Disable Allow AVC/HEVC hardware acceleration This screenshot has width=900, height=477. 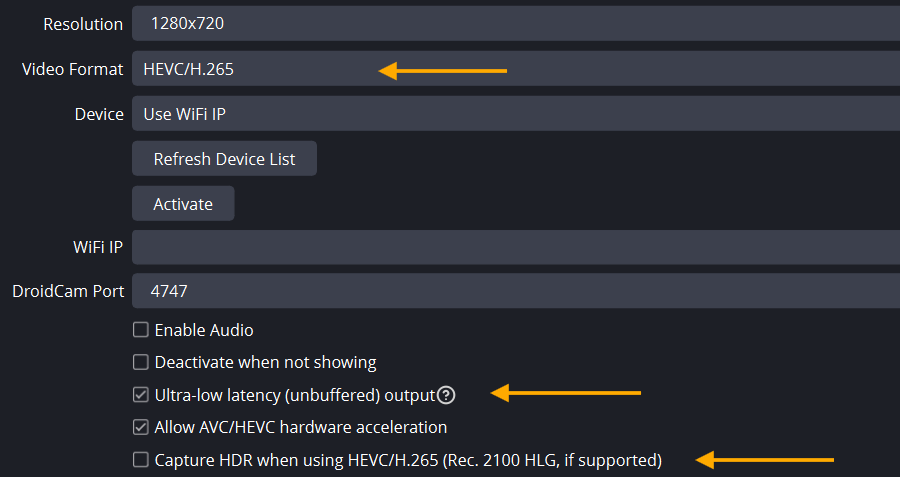141,427
